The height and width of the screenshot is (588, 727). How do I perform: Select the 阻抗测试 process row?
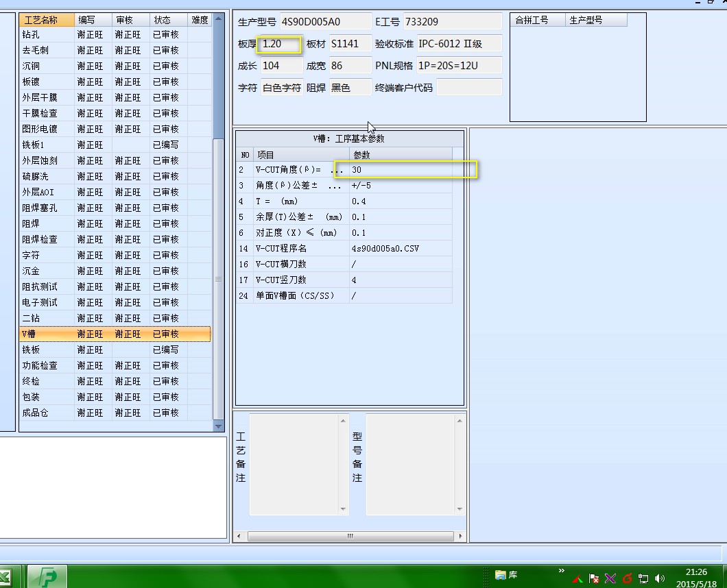(x=115, y=287)
